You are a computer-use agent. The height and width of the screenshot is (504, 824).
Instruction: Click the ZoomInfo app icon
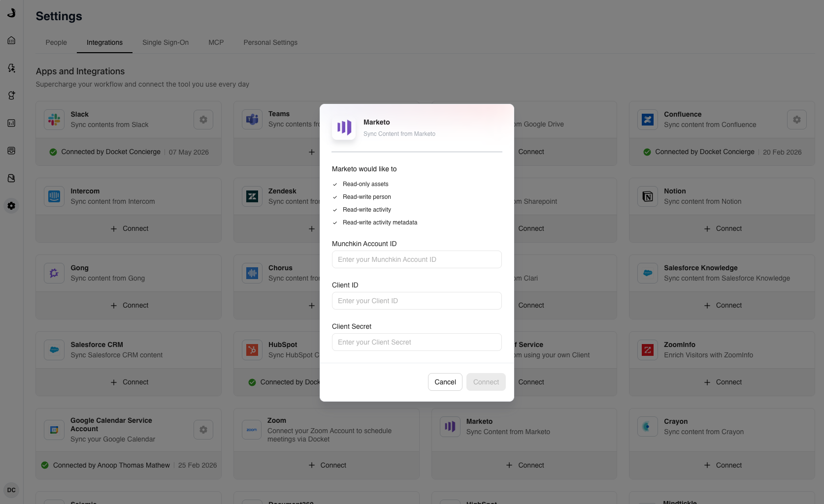pyautogui.click(x=648, y=350)
